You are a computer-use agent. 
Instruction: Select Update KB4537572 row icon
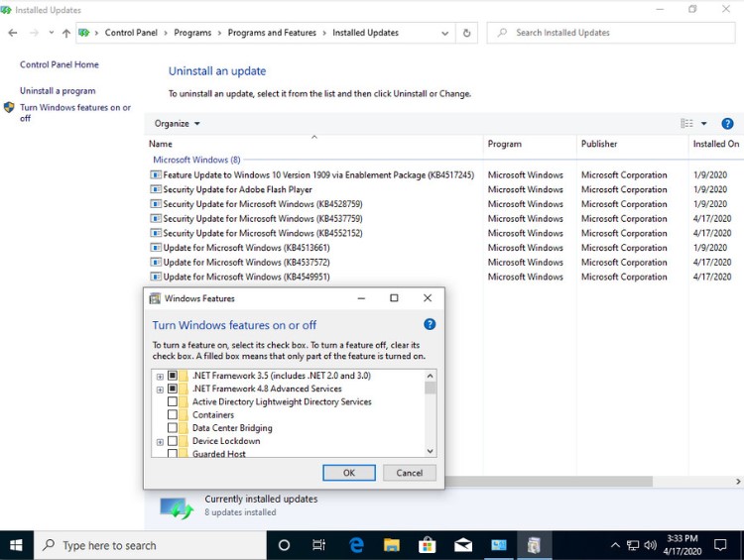pos(155,263)
